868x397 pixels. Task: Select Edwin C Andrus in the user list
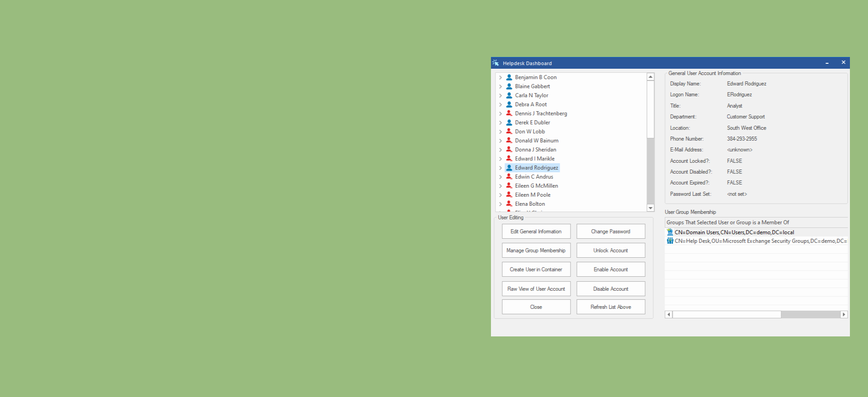534,177
